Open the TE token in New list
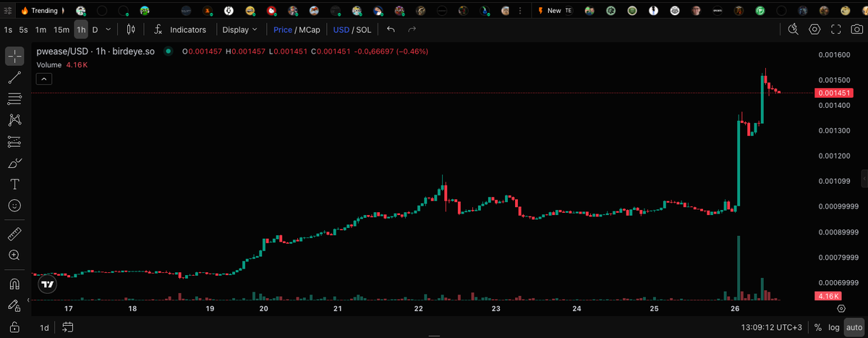This screenshot has width=868, height=338. tap(568, 11)
